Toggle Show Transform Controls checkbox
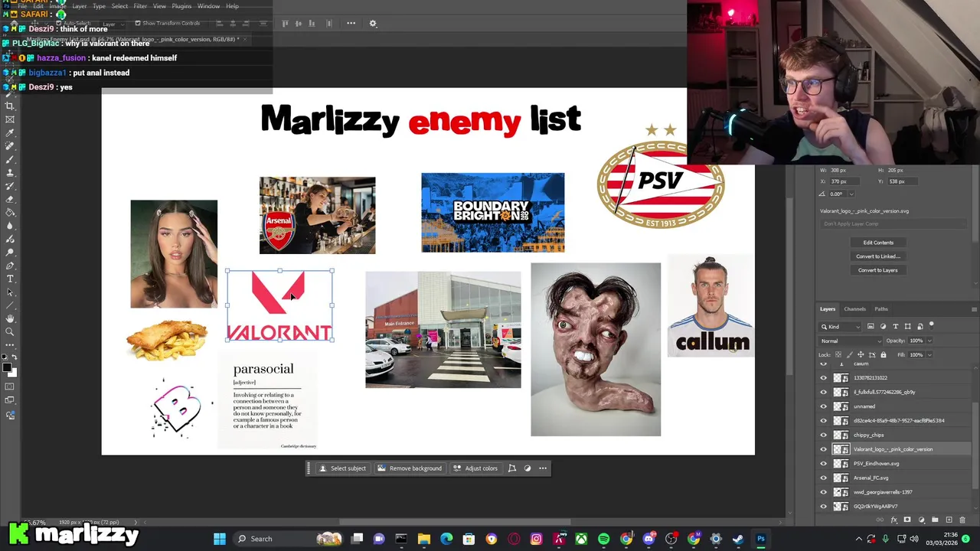The width and height of the screenshot is (980, 551). [138, 23]
